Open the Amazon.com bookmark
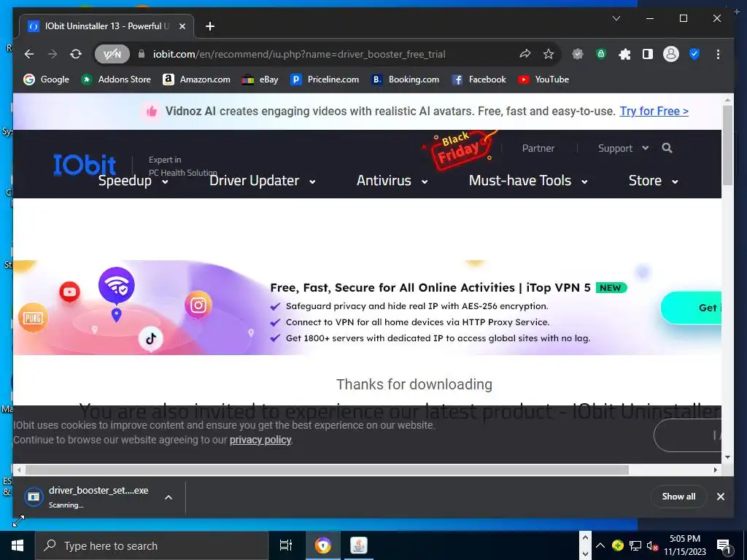Image resolution: width=747 pixels, height=560 pixels. point(196,79)
